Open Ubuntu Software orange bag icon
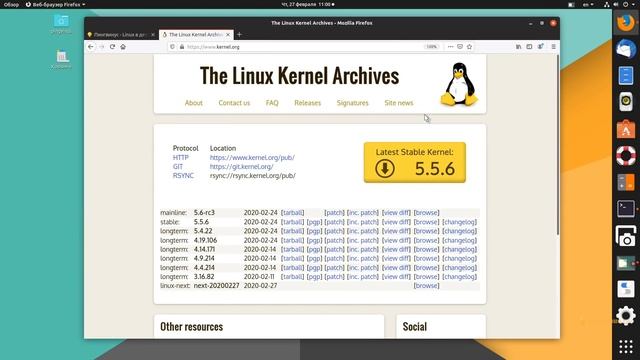This screenshot has height=360, width=640. 626,129
